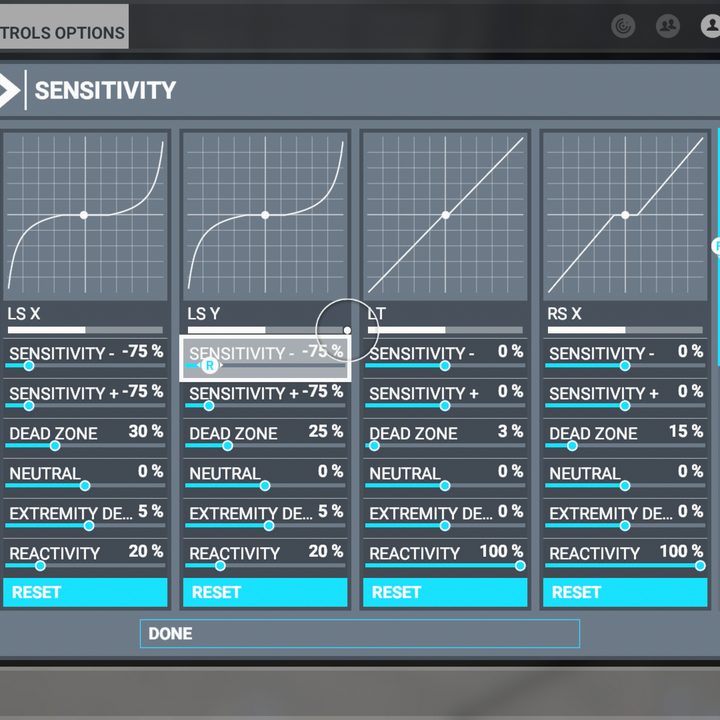The image size is (720, 720).
Task: Reset the LS Y axis settings
Action: click(x=265, y=592)
